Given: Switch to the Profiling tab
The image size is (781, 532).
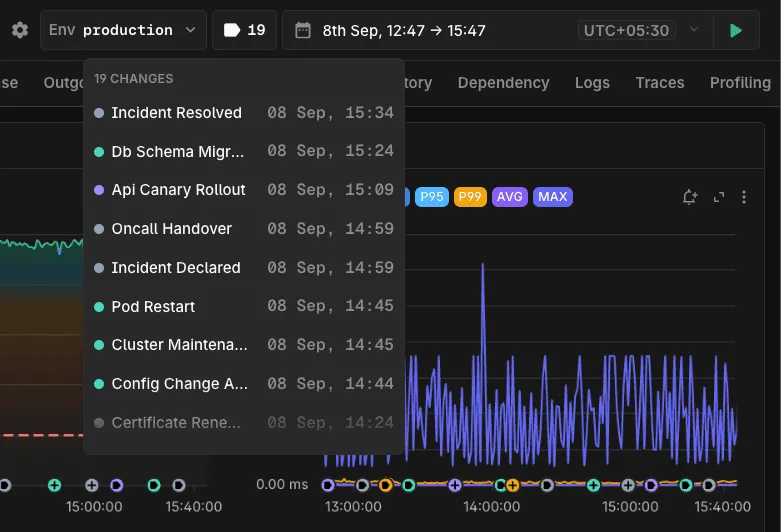Looking at the screenshot, I should (740, 83).
